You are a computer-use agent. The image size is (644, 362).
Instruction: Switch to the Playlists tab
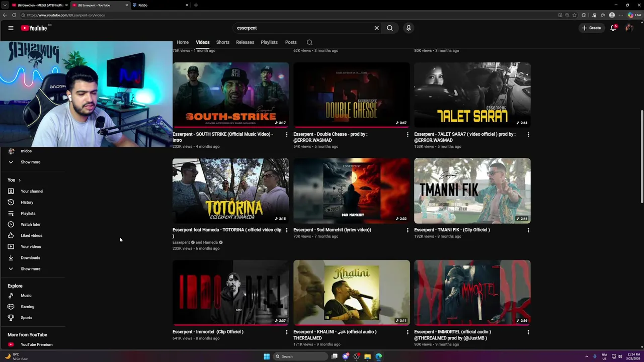269,42
